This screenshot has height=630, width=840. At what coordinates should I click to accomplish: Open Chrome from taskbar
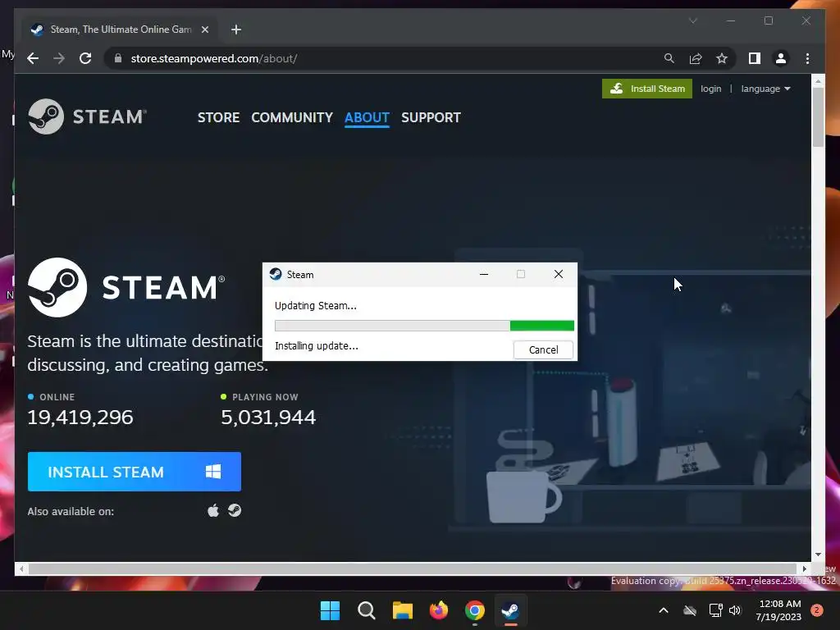475,610
